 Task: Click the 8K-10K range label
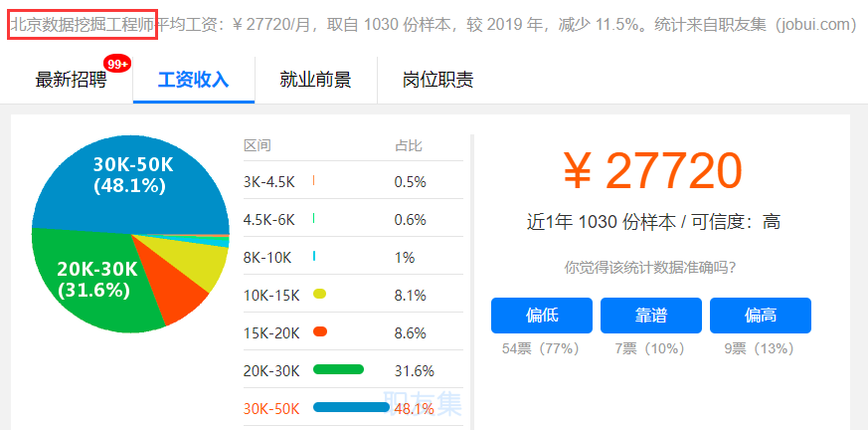coord(267,258)
